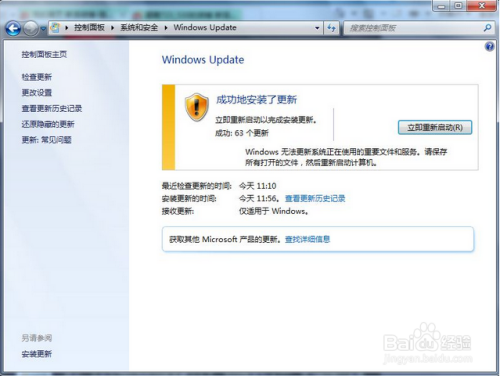Click the 查找详细信息 link

[307, 239]
